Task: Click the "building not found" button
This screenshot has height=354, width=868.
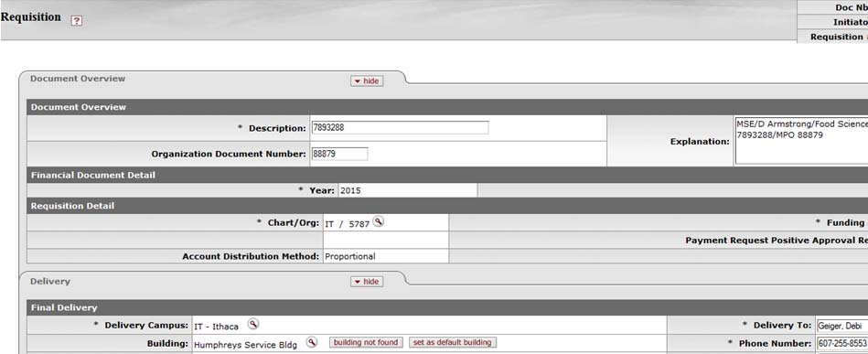Action: [366, 342]
